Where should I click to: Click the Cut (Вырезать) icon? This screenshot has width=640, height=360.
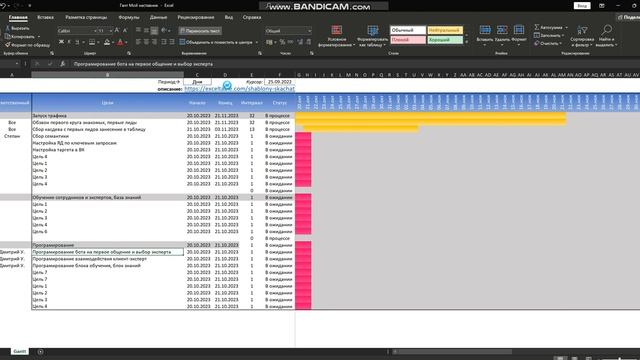click(7, 28)
